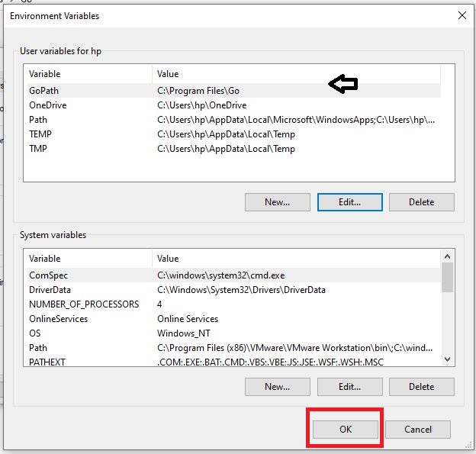Viewport: 476px width, 454px height.
Task: Select the NUMBER_OF_PROCESSORS system variable
Action: pyautogui.click(x=233, y=304)
